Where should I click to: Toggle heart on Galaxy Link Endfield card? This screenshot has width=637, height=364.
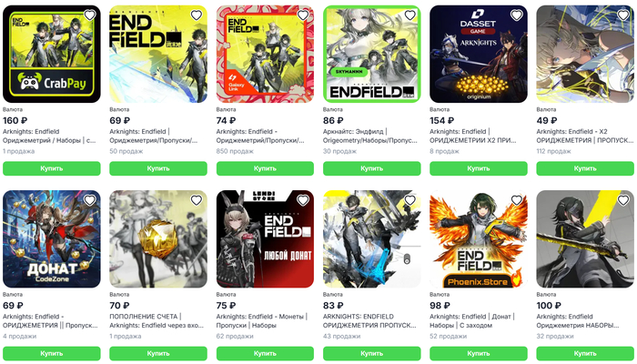(303, 15)
